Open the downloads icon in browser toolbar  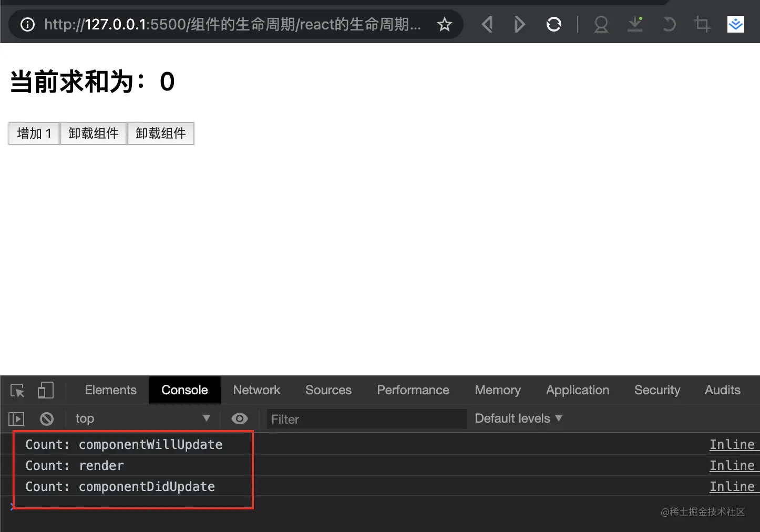(635, 24)
